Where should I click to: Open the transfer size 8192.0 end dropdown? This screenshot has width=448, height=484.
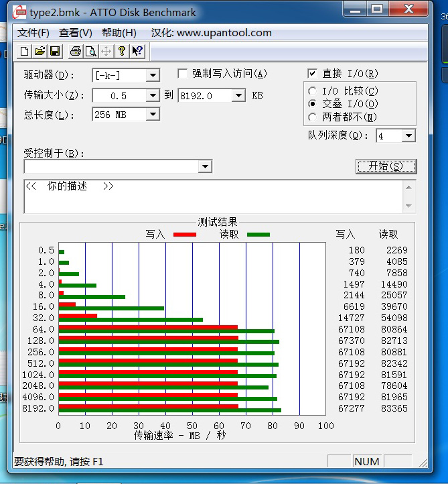238,95
